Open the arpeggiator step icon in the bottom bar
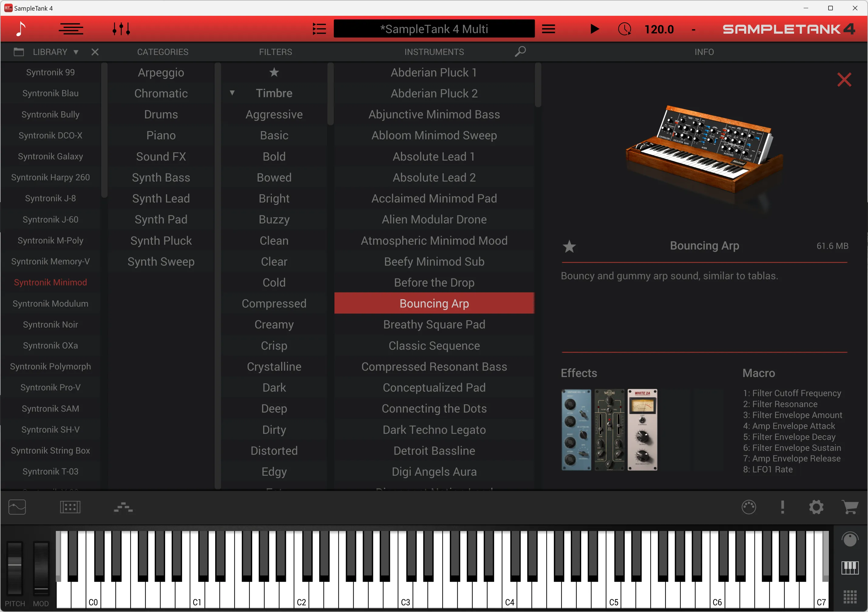 (123, 507)
